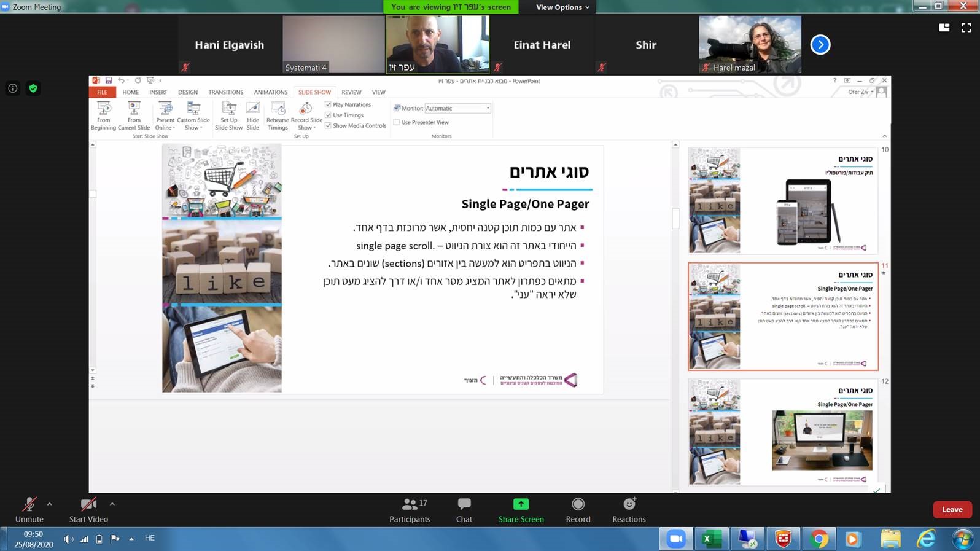Enable the Use Presenter View checkbox

coord(397,122)
